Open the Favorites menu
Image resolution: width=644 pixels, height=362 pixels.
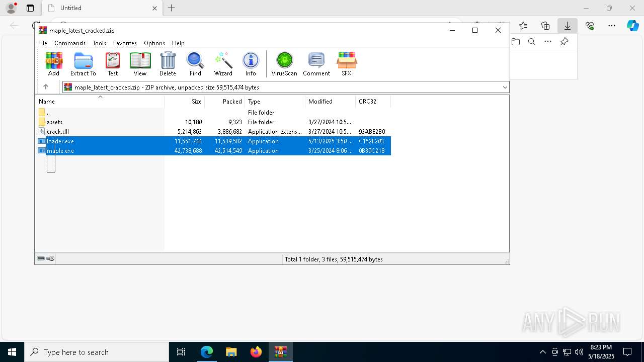pos(125,43)
